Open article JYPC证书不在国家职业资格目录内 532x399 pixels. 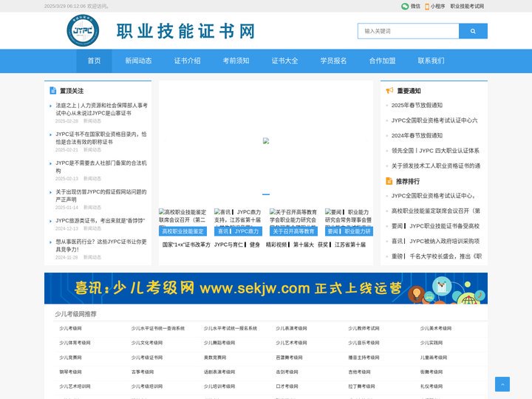[101, 138]
